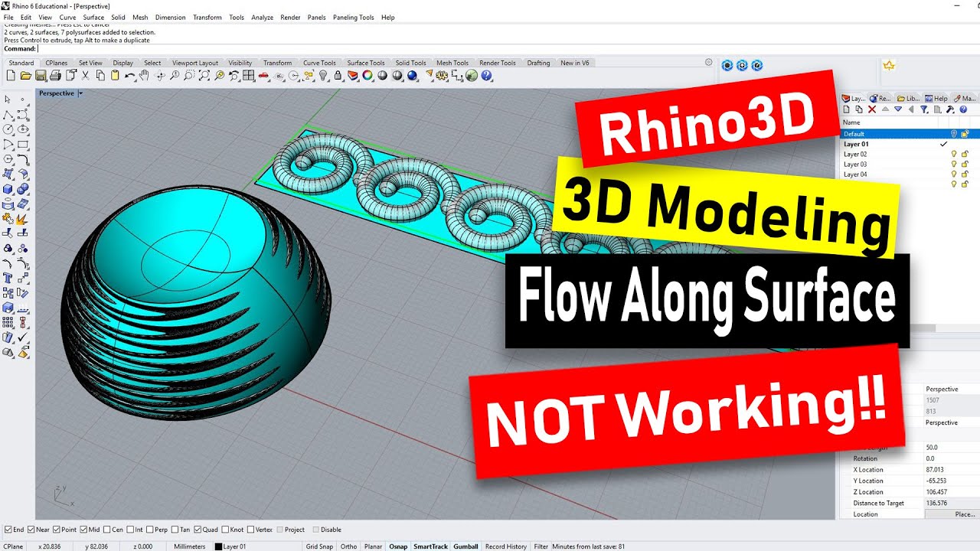This screenshot has width=980, height=551.
Task: Click the blue move layer down triangle
Action: pyautogui.click(x=898, y=109)
